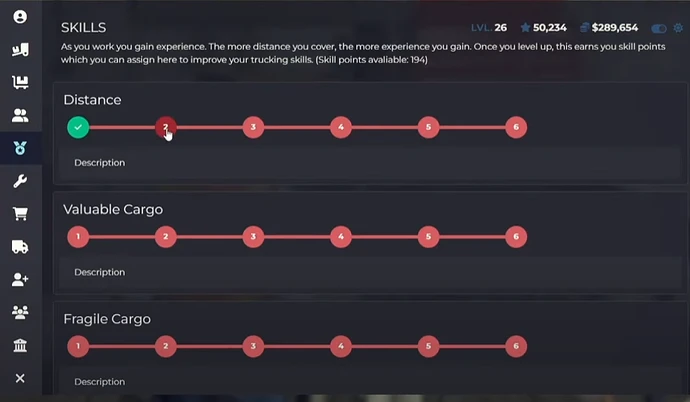Screen dimensions: 690x402
Task: Select Fragile Cargo skill level 3
Action: (x=253, y=346)
